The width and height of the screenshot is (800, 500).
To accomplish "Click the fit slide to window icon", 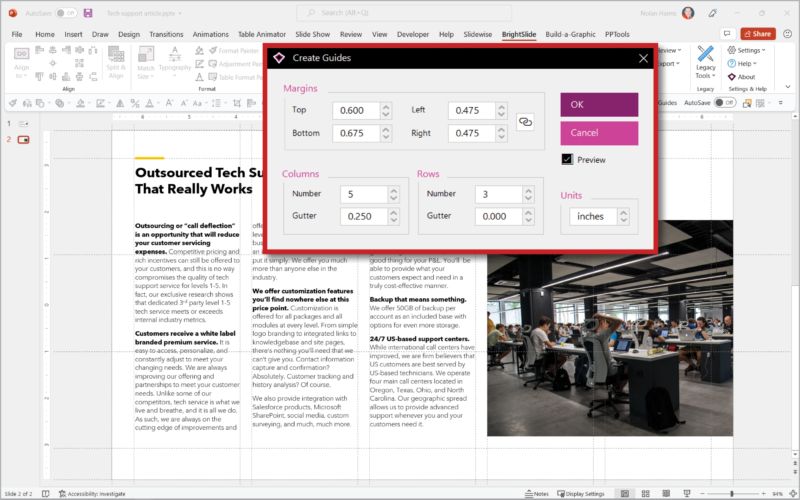I will pos(791,493).
